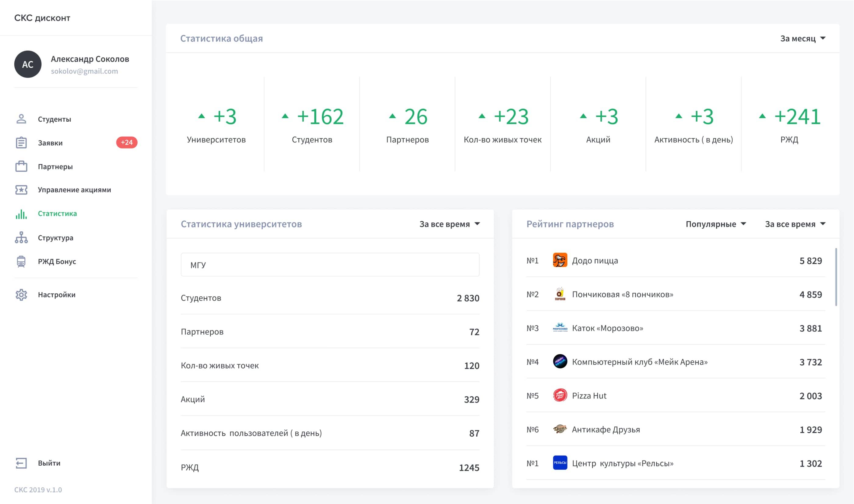Viewport: 854px width, 504px height.
Task: Open the За месяц period dropdown
Action: click(803, 38)
